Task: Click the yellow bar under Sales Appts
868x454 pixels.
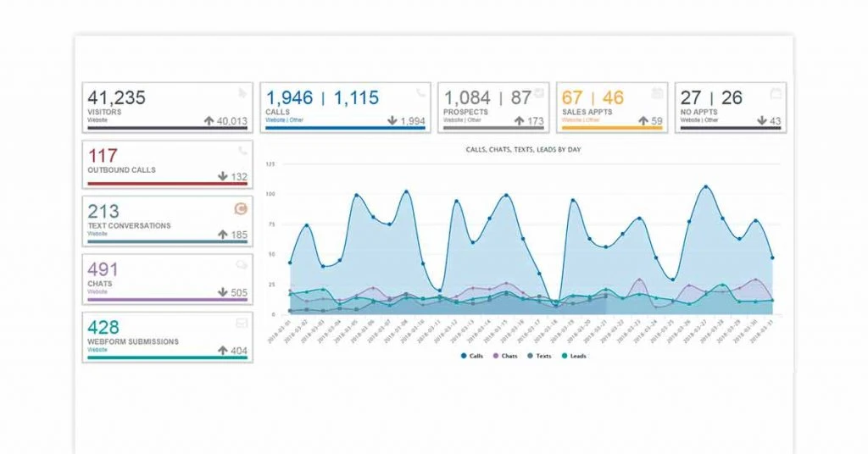Action: point(612,128)
